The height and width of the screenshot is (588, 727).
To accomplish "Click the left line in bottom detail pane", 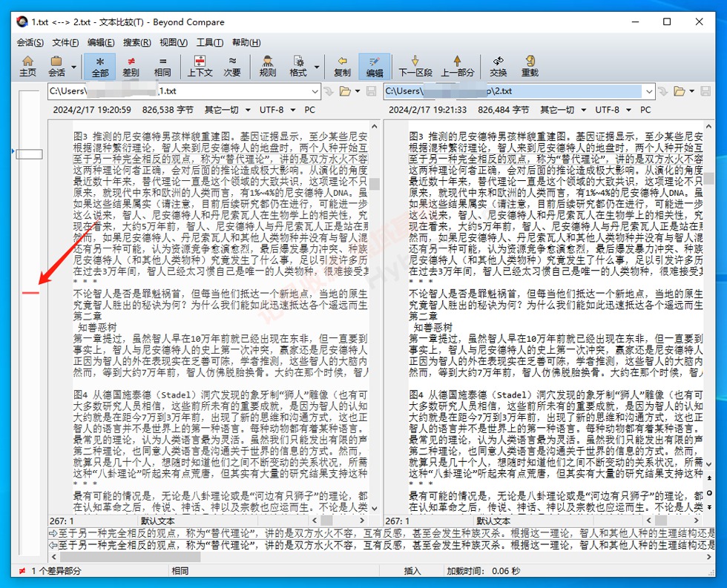I will pyautogui.click(x=381, y=533).
